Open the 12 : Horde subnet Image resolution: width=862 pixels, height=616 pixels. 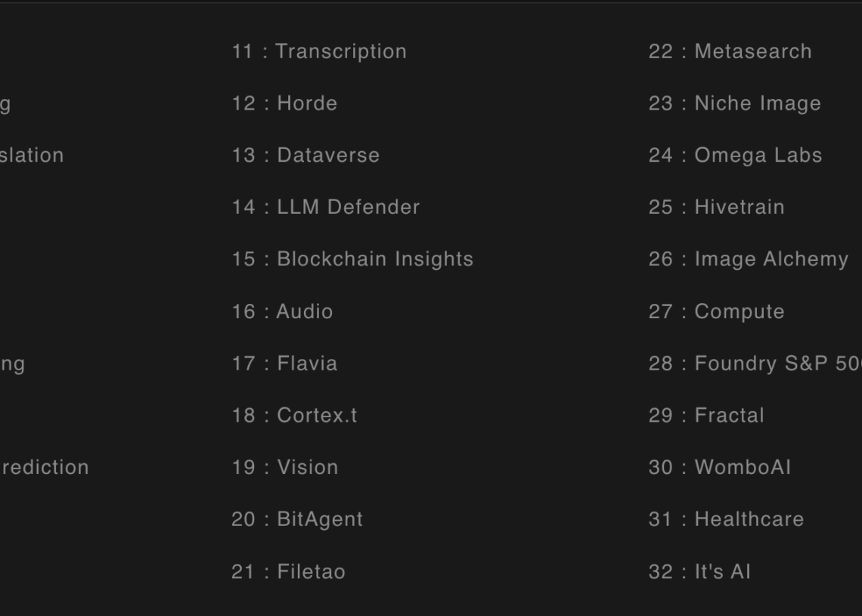[x=284, y=104]
